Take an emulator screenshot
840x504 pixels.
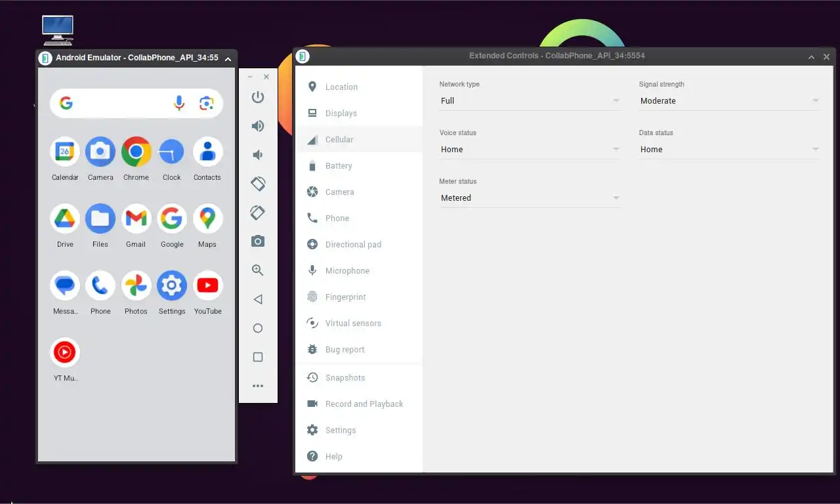(x=258, y=241)
